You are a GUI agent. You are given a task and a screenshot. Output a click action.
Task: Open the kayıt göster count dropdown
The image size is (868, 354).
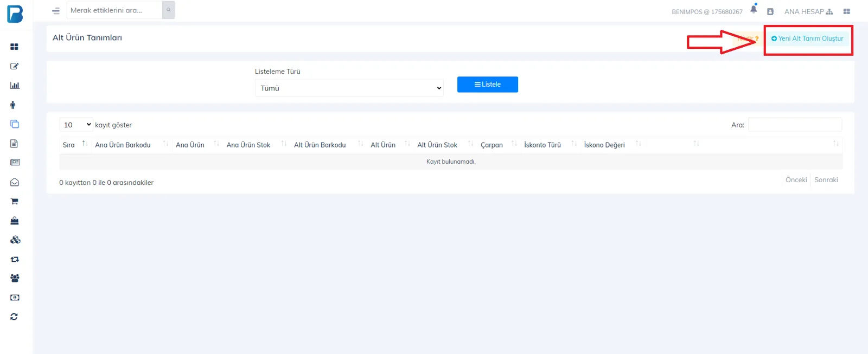[x=76, y=125]
